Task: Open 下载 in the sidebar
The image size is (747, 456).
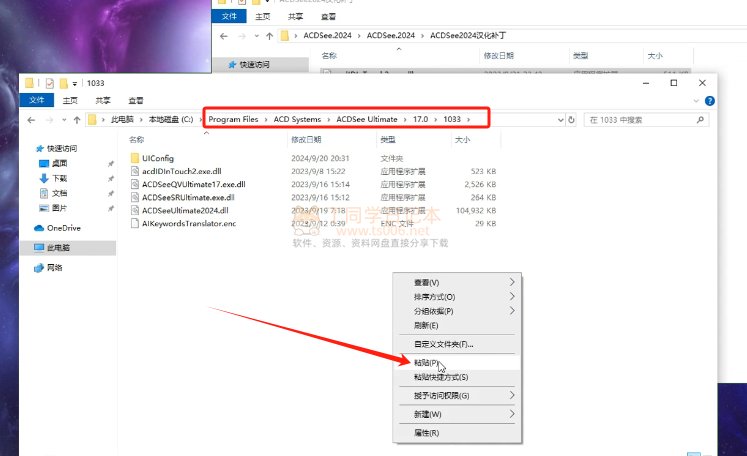Action: tap(60, 178)
